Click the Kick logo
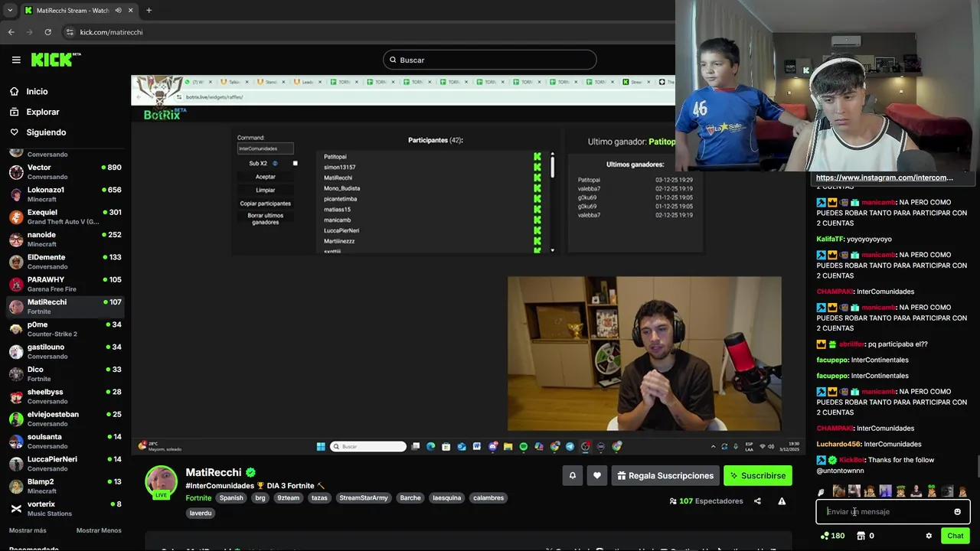Viewport: 980px width, 551px height. point(56,60)
